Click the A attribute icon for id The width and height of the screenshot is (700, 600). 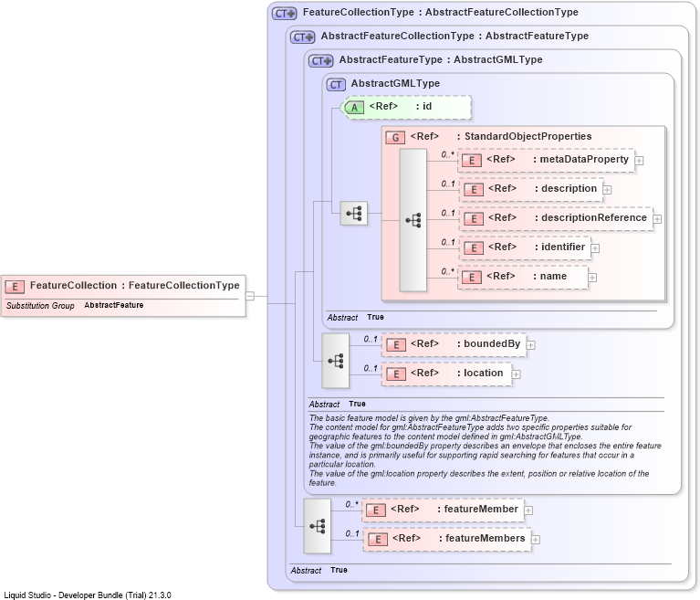point(354,107)
